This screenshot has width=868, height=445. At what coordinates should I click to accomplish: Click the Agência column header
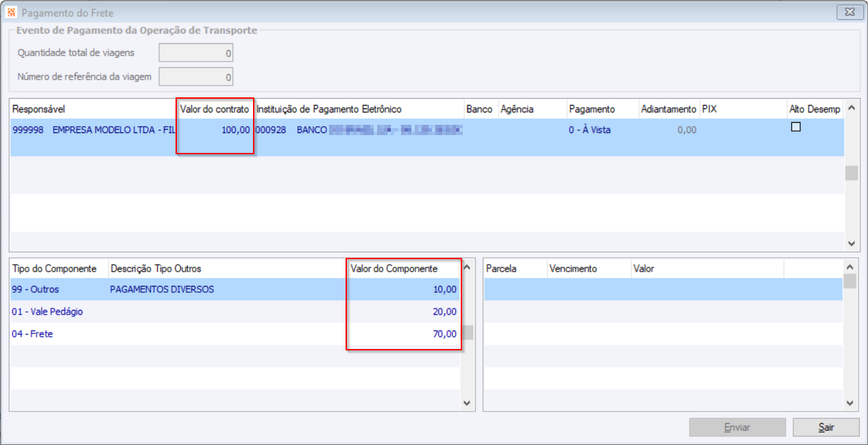(532, 110)
